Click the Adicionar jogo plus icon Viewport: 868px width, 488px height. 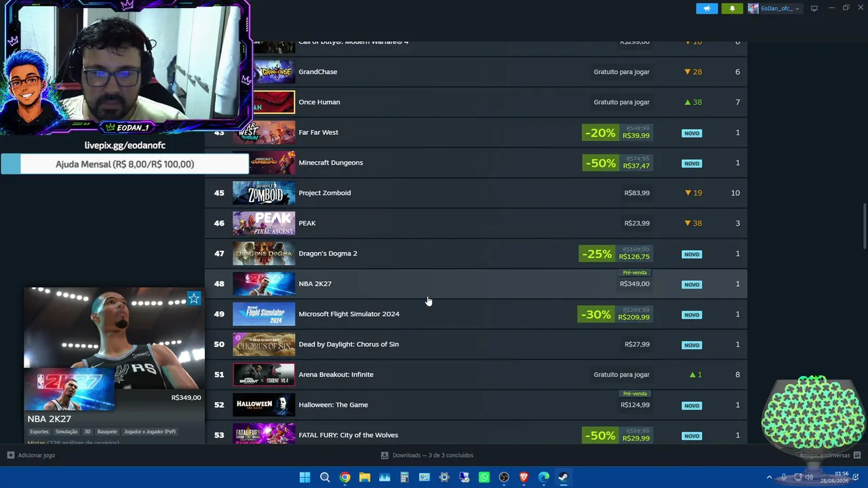coord(10,455)
